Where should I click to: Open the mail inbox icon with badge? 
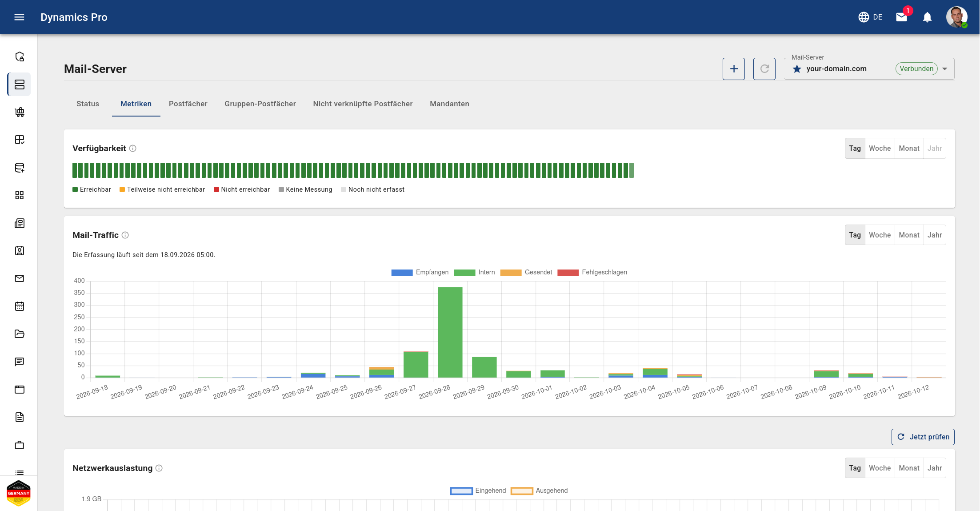902,17
